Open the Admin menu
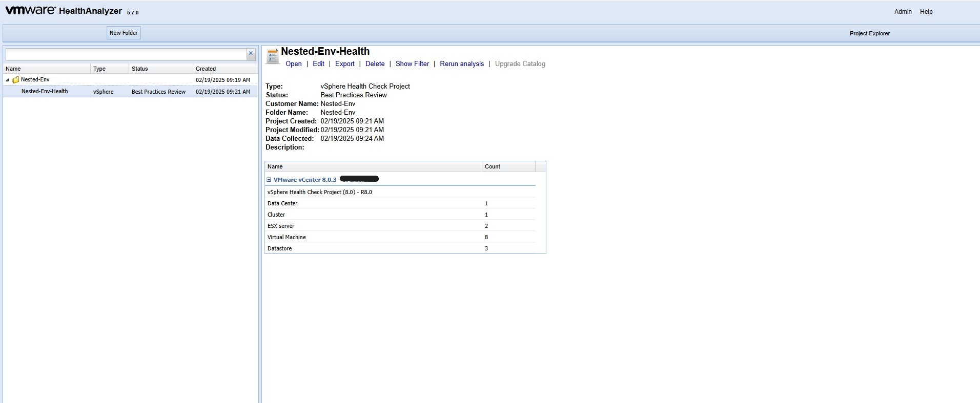980x403 pixels. point(903,12)
